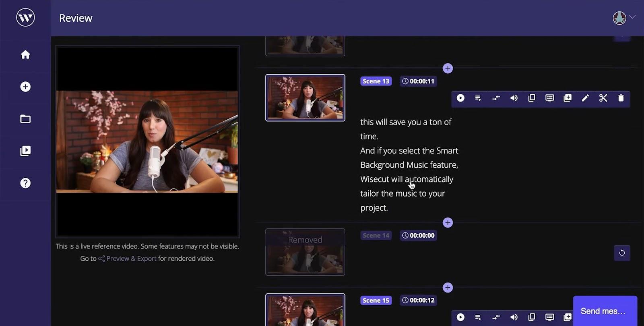
Task: Open the video library icon in the sidebar
Action: [x=25, y=151]
